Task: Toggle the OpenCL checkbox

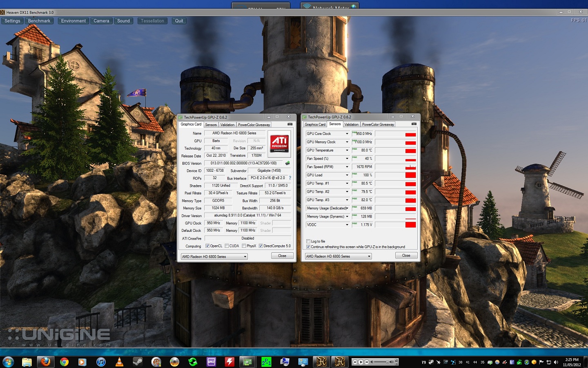Action: tap(207, 246)
